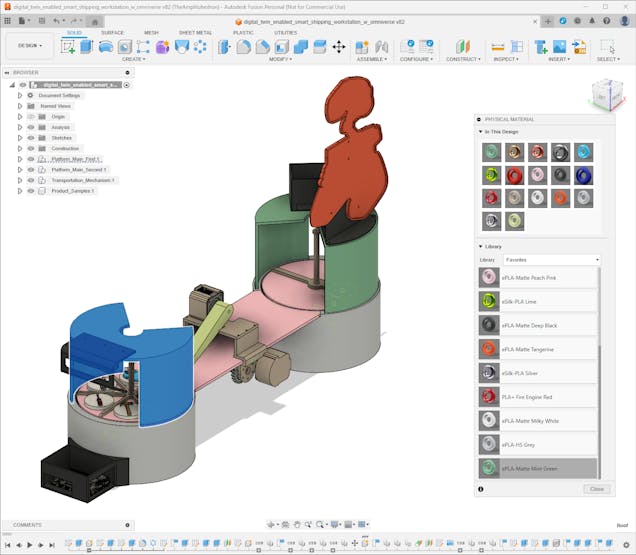Open the Library Favorites dropdown

551,260
